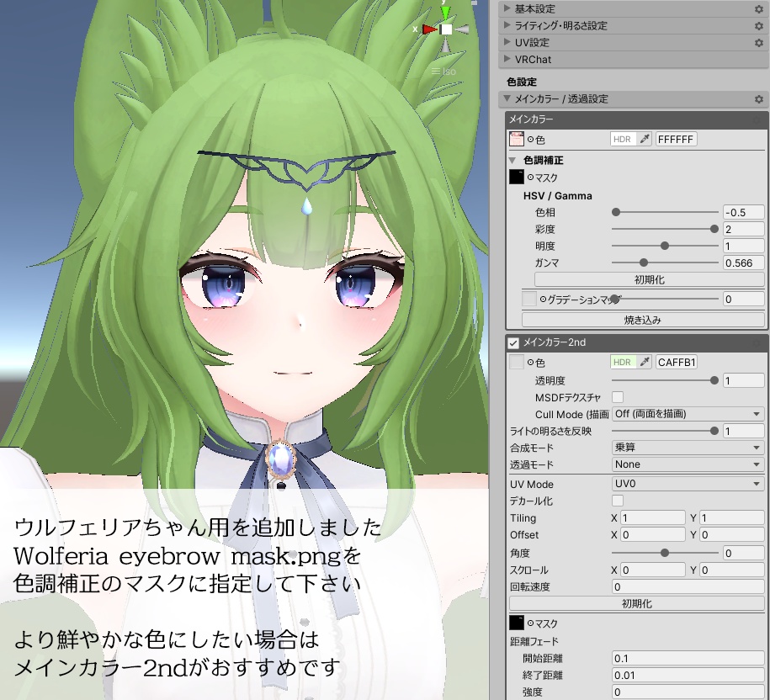This screenshot has height=700, width=770.
Task: Collapse the 色調補正 foldout
Action: (512, 160)
